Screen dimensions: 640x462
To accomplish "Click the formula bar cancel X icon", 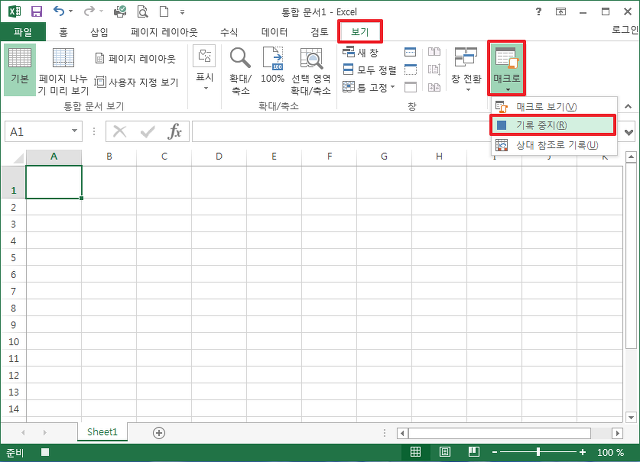I will click(x=120, y=132).
